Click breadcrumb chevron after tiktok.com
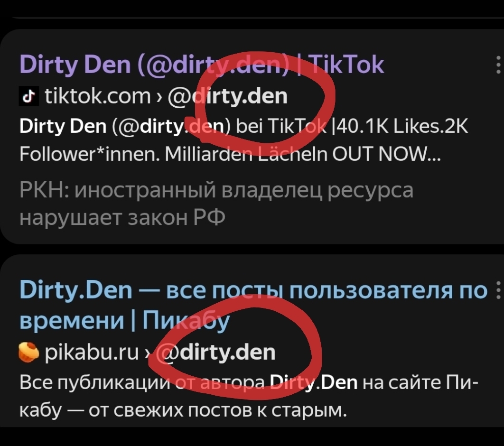Viewport: 504px width, 446px height. [x=159, y=96]
